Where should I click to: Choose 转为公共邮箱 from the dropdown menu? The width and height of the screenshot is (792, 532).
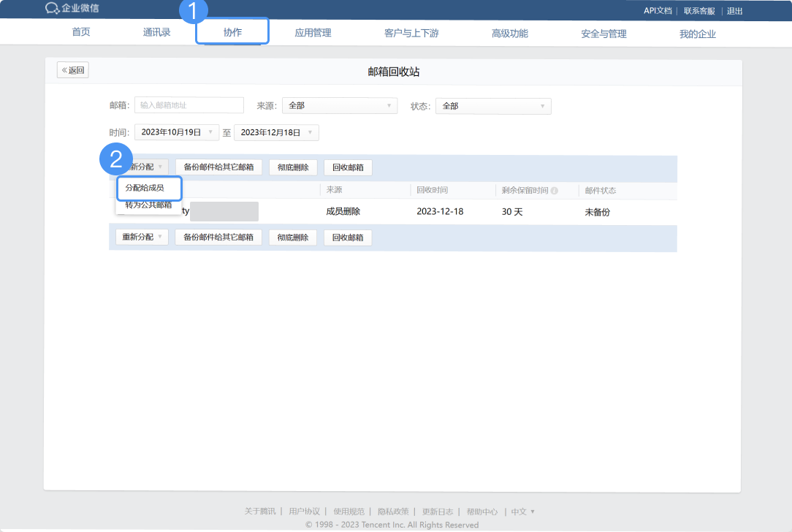pos(148,205)
